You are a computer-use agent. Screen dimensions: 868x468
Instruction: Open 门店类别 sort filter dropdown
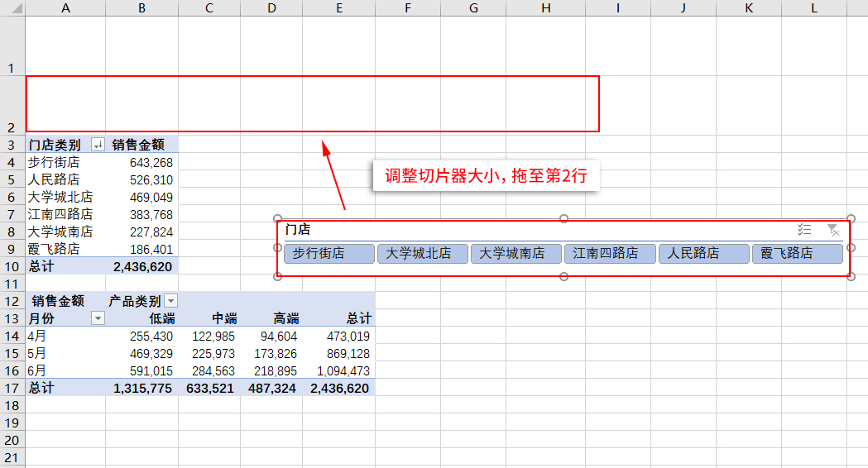pyautogui.click(x=98, y=145)
